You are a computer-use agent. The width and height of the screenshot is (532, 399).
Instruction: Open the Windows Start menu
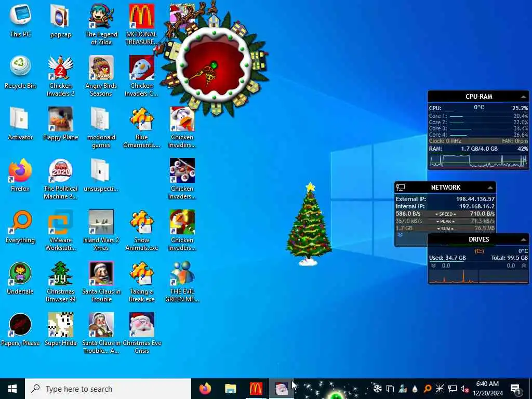pyautogui.click(x=12, y=389)
